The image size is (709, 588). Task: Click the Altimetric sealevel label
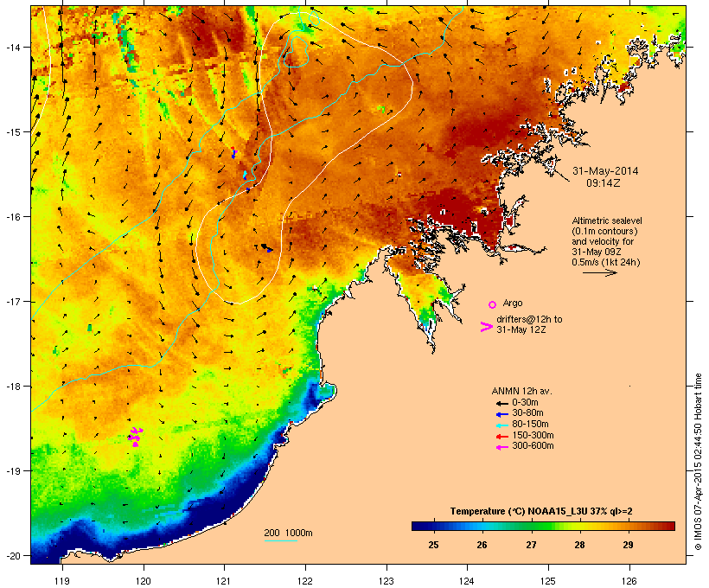pos(607,220)
